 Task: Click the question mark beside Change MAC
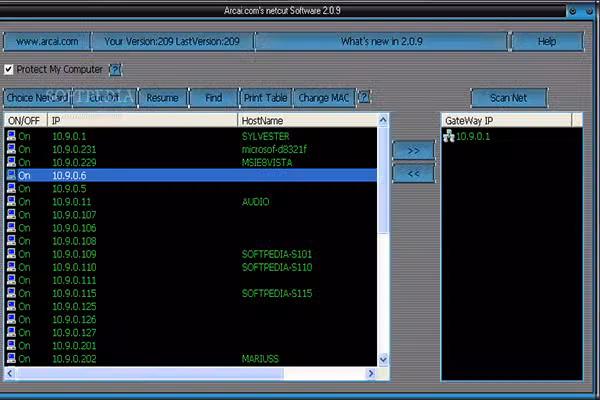coord(364,98)
